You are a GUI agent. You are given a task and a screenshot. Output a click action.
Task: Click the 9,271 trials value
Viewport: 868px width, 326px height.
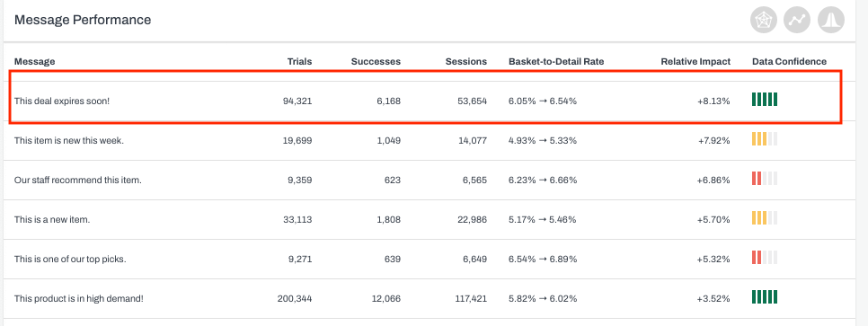pyautogui.click(x=300, y=259)
